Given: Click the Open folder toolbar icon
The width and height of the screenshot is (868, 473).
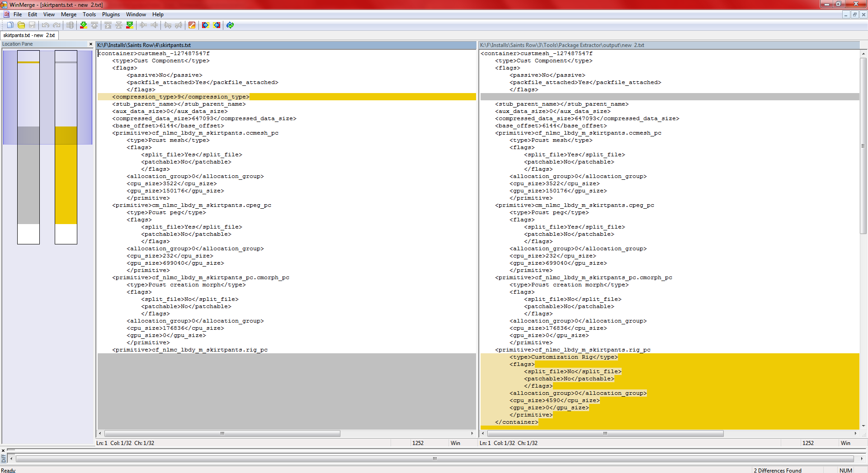Looking at the screenshot, I should [21, 25].
